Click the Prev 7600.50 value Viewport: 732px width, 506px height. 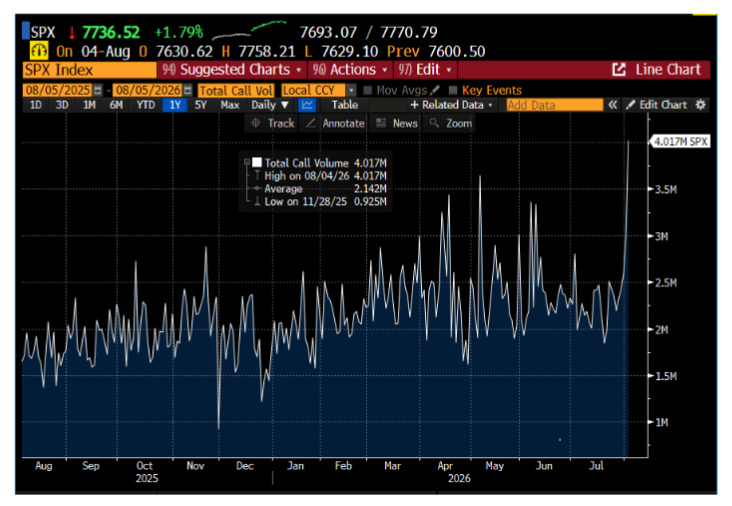436,51
